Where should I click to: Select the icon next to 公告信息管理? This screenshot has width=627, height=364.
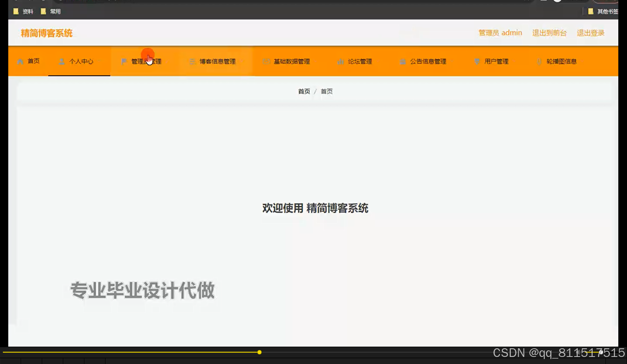pos(403,61)
